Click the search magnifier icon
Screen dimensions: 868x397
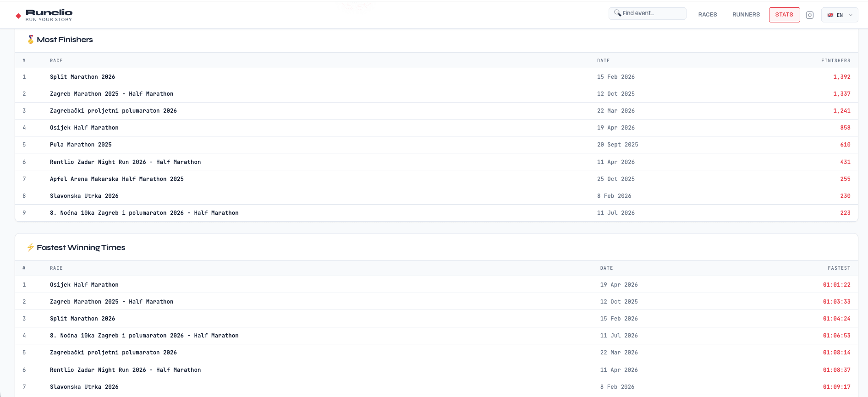tap(617, 13)
